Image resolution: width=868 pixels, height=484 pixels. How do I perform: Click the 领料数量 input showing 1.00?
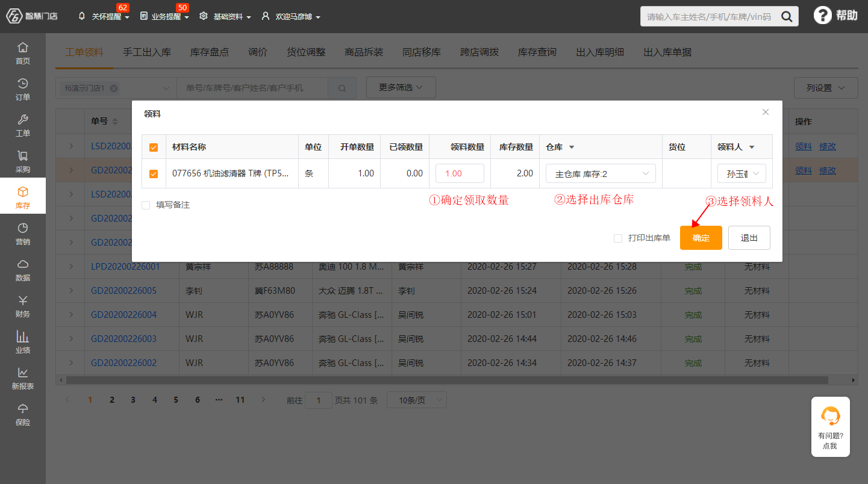coord(460,173)
